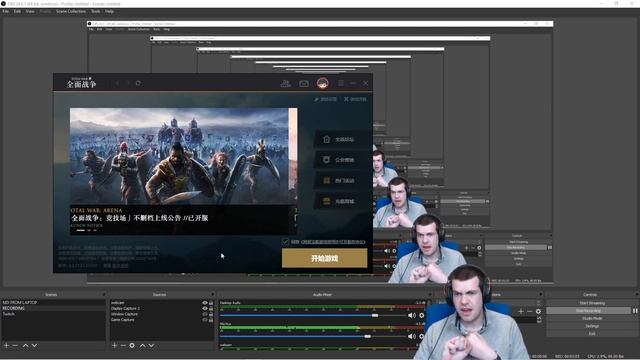Go forward in the game launcher
Image resolution: width=640 pixels, height=360 pixels.
[x=127, y=83]
